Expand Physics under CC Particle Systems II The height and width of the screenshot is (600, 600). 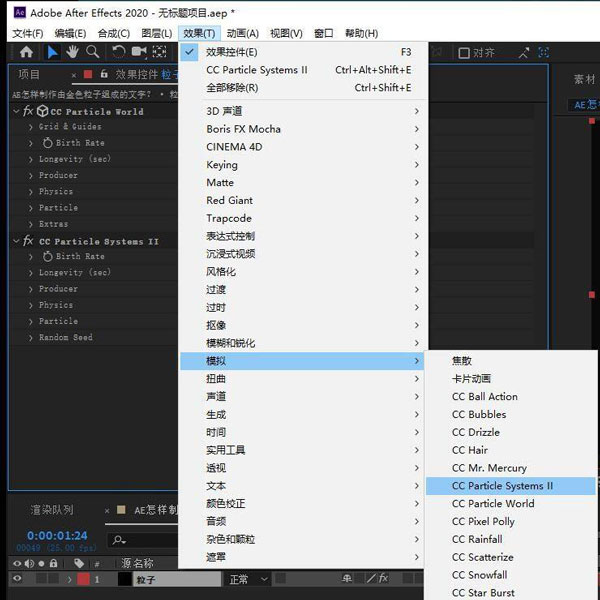[x=31, y=305]
